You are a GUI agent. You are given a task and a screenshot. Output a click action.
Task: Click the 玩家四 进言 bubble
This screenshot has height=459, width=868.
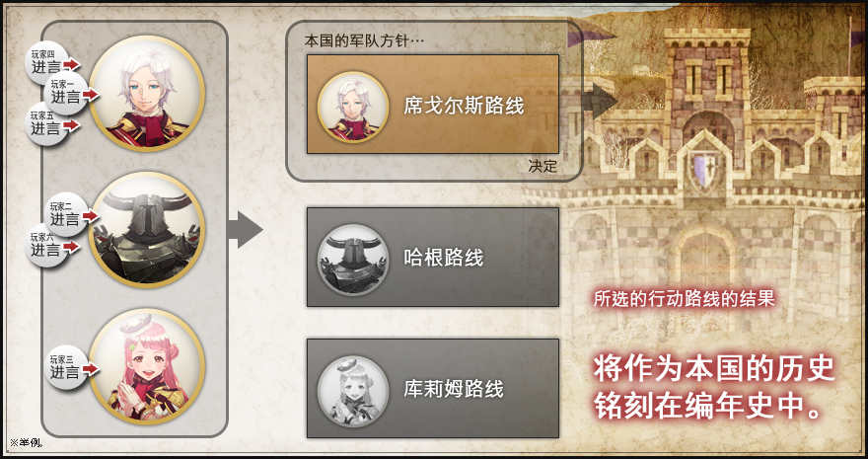(49, 62)
